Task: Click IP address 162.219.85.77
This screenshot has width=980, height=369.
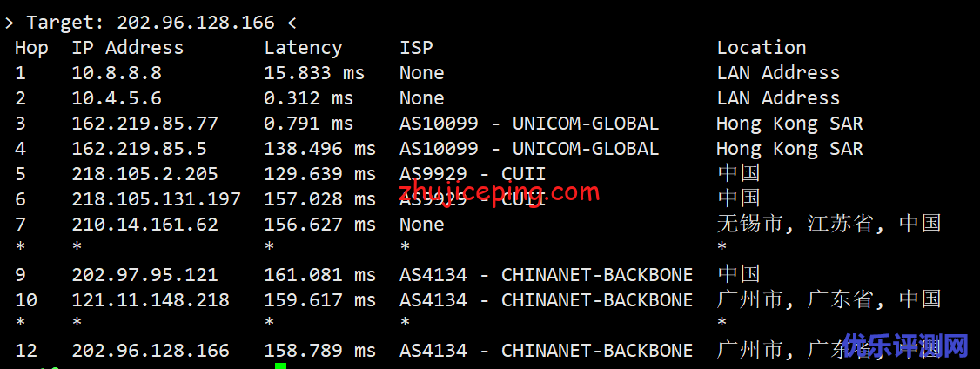Action: pos(144,124)
